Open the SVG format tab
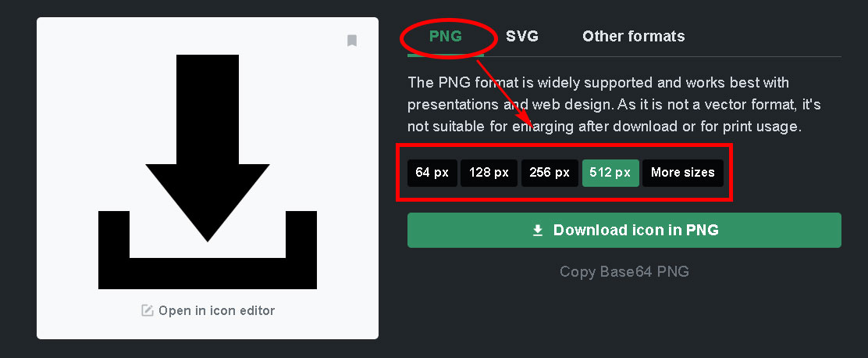This screenshot has width=868, height=358. click(522, 37)
